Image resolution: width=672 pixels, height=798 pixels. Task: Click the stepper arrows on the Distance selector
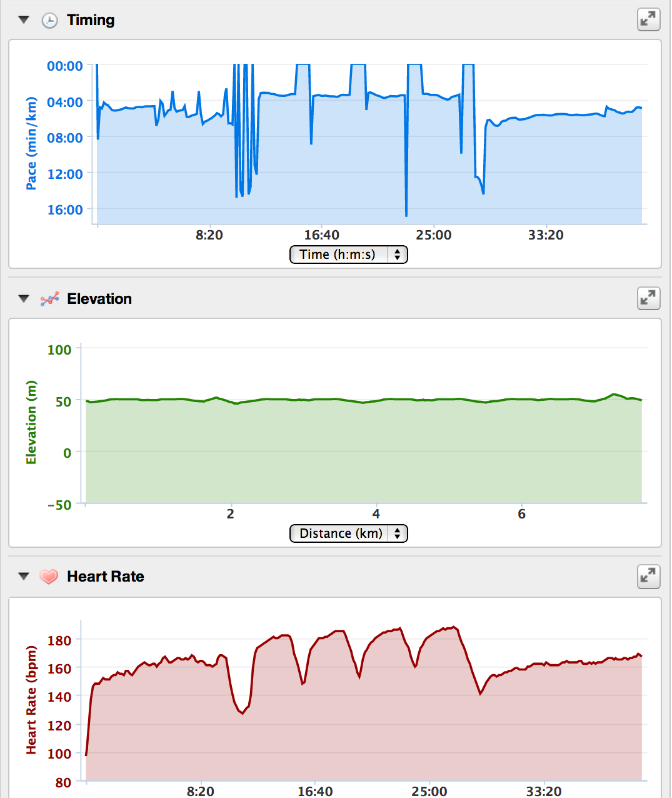tap(398, 533)
